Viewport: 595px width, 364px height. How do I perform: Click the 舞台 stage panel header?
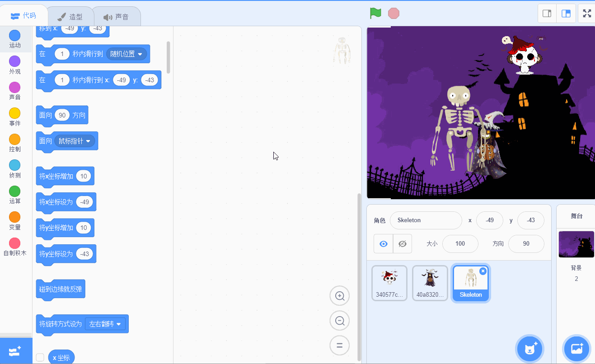click(x=576, y=216)
